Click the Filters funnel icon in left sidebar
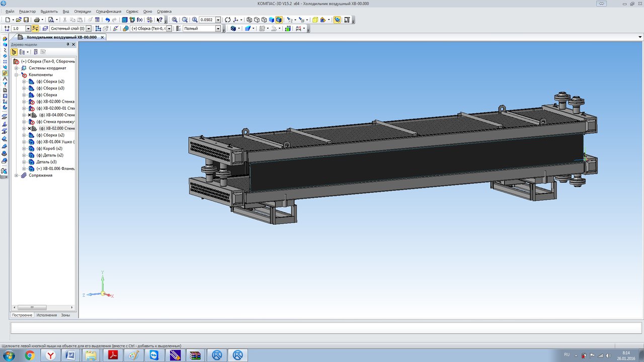The height and width of the screenshot is (362, 644). 5,84
